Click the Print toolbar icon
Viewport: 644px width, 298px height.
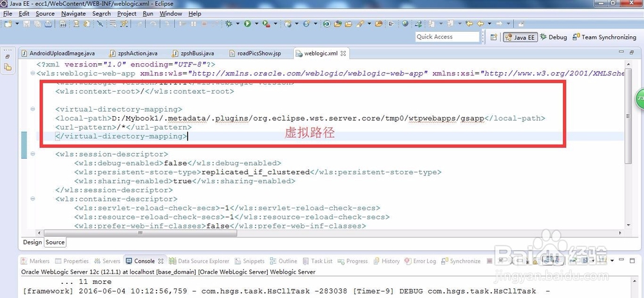(x=48, y=24)
